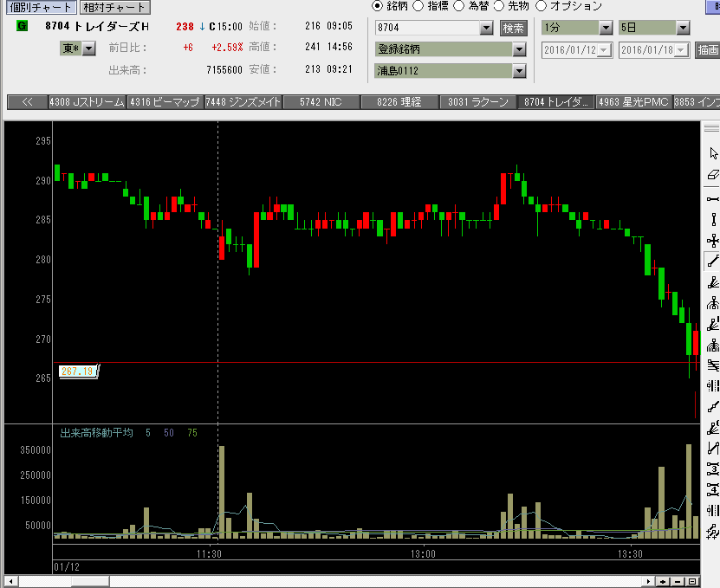Open the 2016/01/12 start date picker
Screen dimensions: 720x588
coord(604,49)
